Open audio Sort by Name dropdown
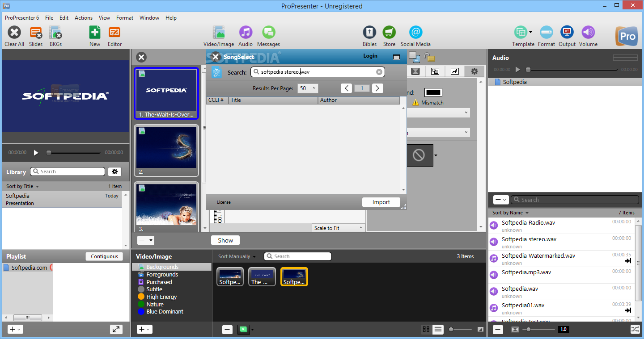644x339 pixels. click(x=511, y=213)
